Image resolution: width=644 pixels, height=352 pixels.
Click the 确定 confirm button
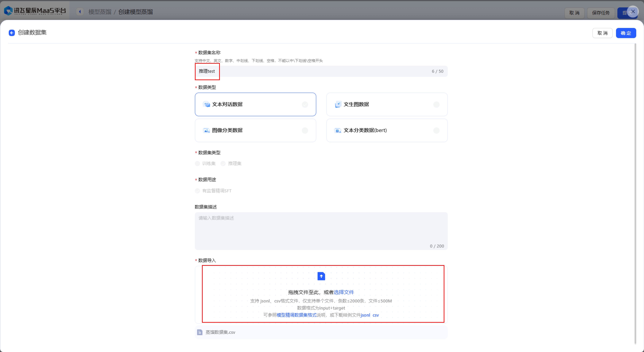tap(626, 33)
